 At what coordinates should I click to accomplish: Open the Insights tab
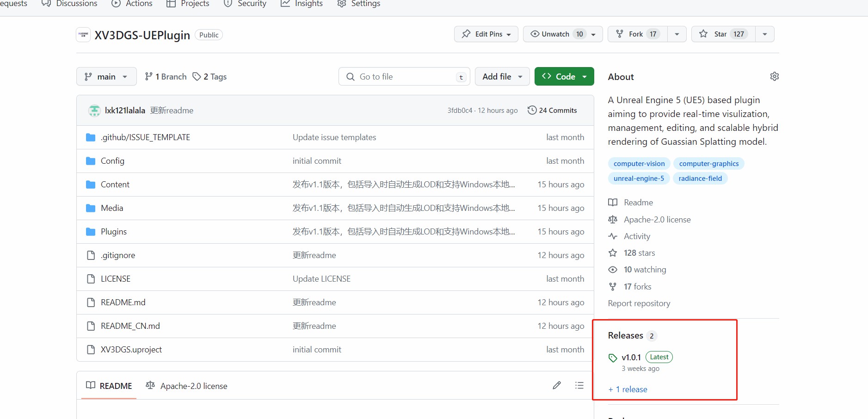coord(302,4)
